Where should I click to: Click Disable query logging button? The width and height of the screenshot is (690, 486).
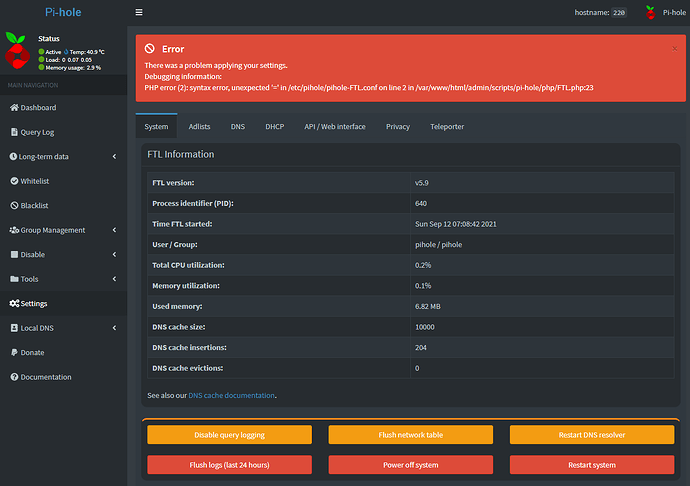coord(229,434)
